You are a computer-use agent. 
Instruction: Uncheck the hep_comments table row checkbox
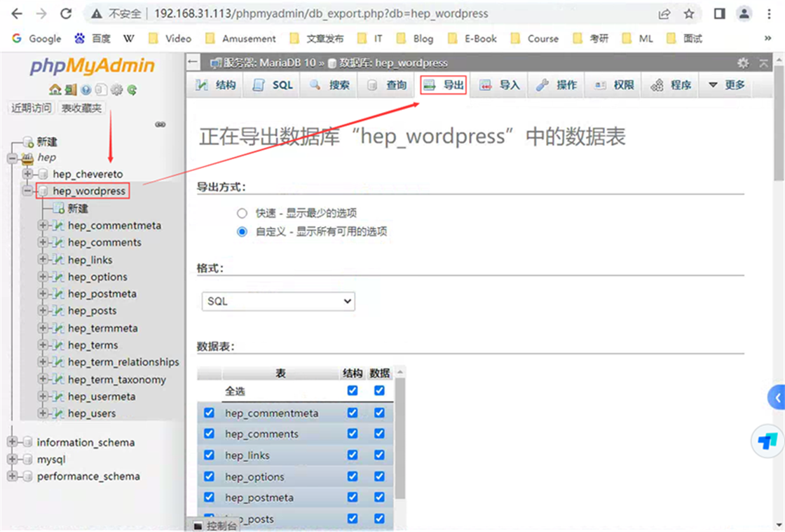(209, 434)
